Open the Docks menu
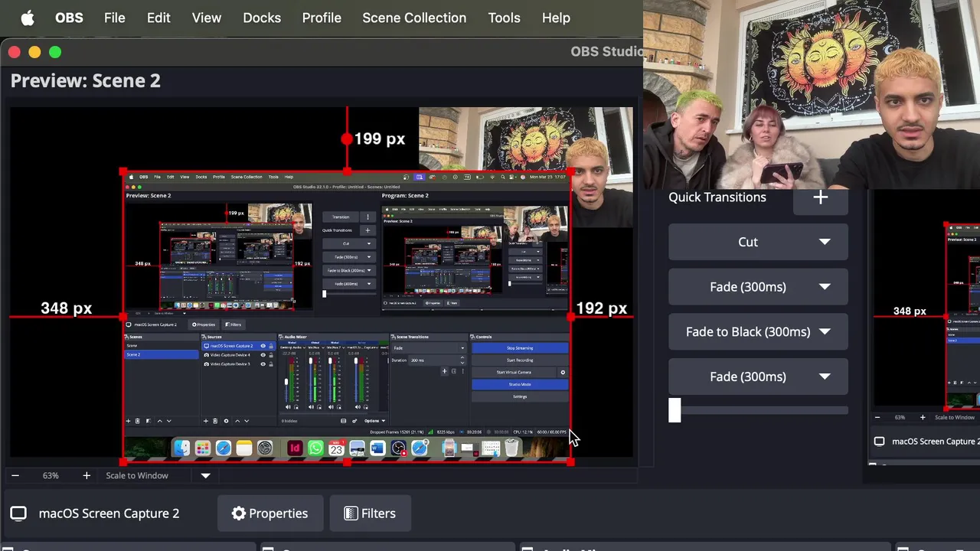 click(x=262, y=18)
